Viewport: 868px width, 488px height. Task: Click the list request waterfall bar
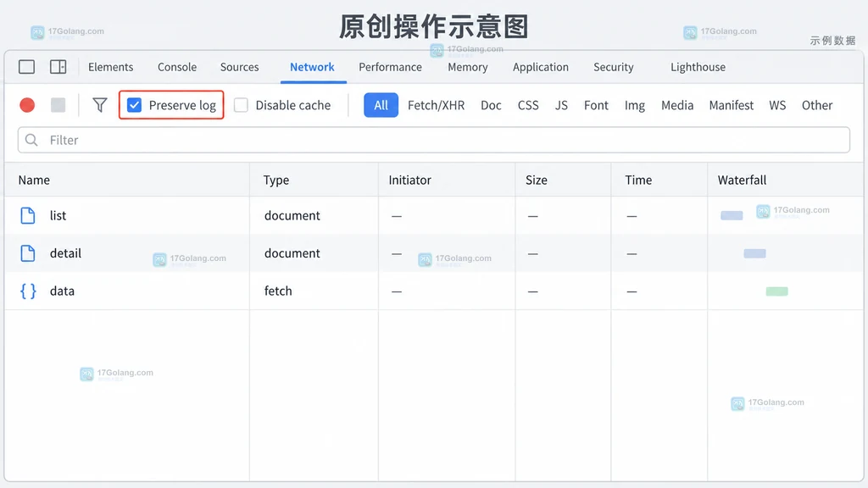pyautogui.click(x=732, y=215)
